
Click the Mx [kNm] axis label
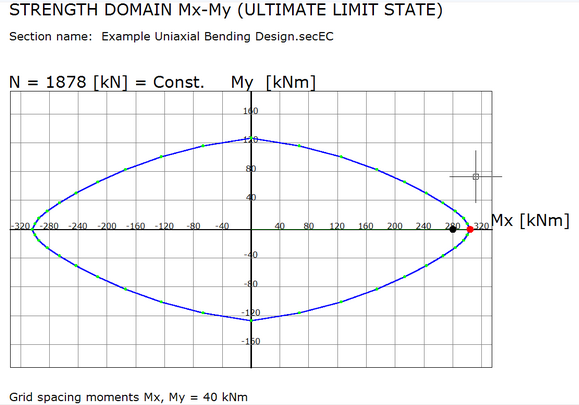click(x=530, y=220)
